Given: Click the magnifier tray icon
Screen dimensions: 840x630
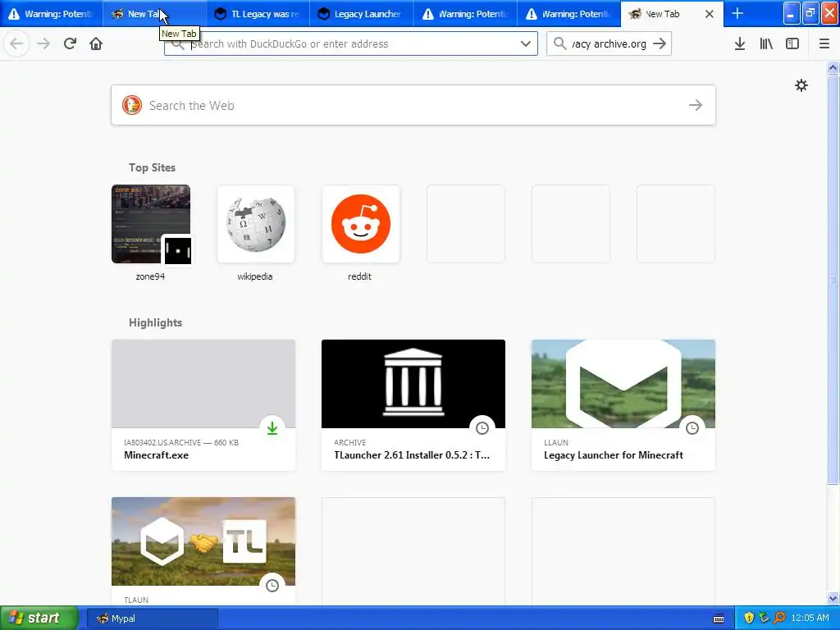Looking at the screenshot, I should pos(779,619).
